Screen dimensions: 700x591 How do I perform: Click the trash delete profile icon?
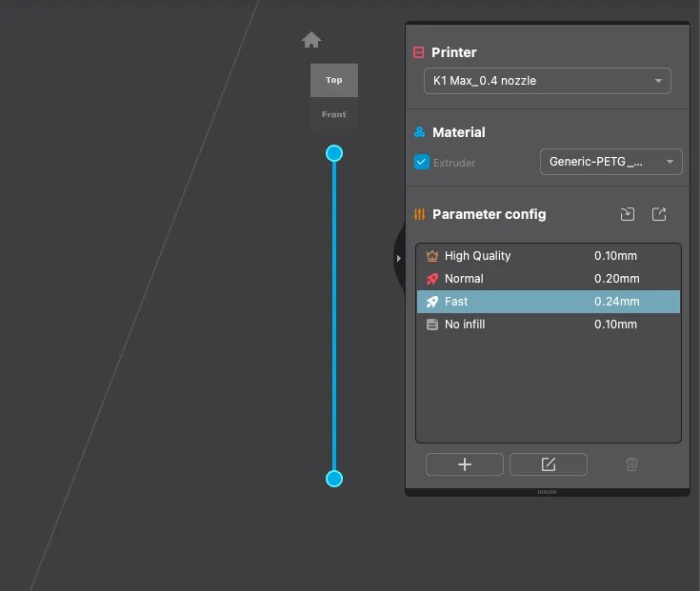[631, 464]
